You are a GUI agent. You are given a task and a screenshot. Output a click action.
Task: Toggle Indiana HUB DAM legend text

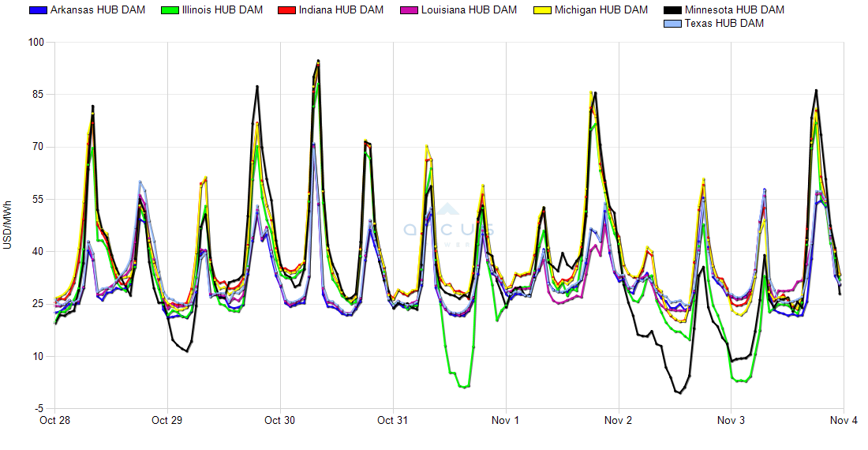click(341, 10)
